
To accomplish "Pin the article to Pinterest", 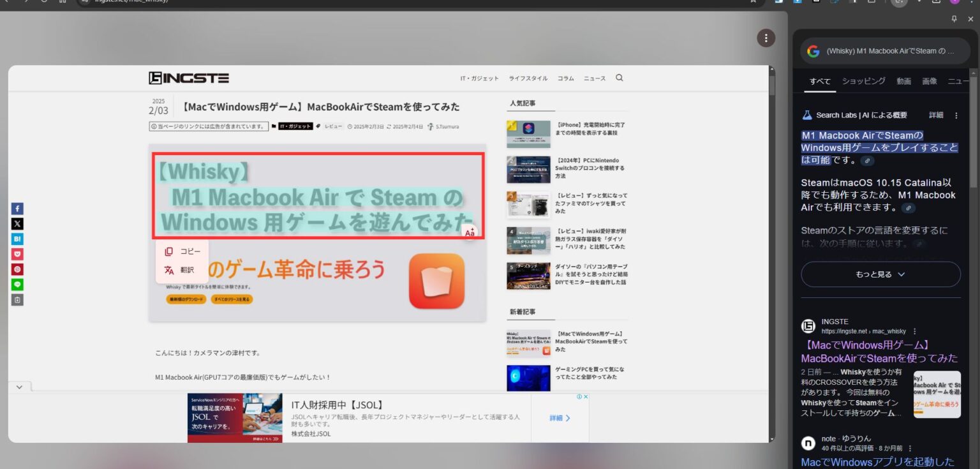I will [17, 269].
